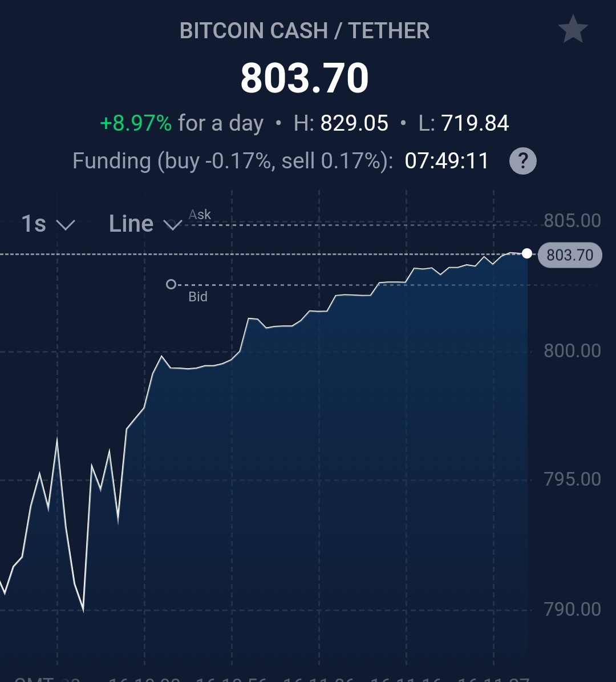
Task: Click the funding countdown timer 07:49:11
Action: [x=447, y=161]
